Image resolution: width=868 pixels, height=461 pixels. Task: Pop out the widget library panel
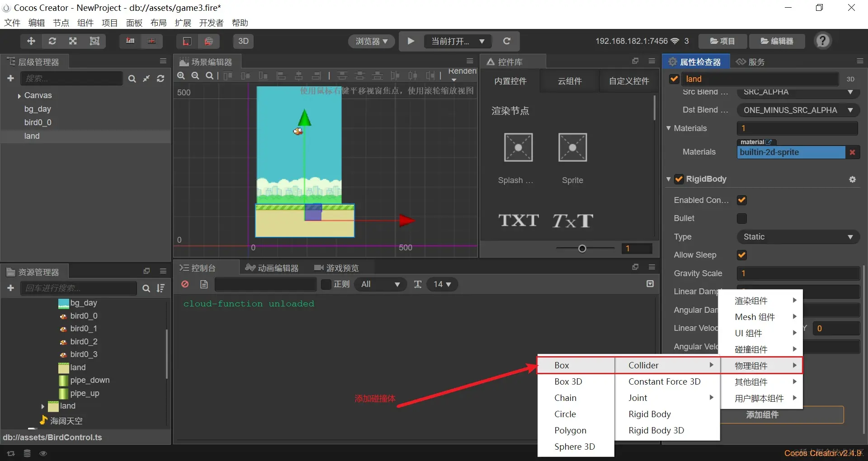pyautogui.click(x=635, y=61)
